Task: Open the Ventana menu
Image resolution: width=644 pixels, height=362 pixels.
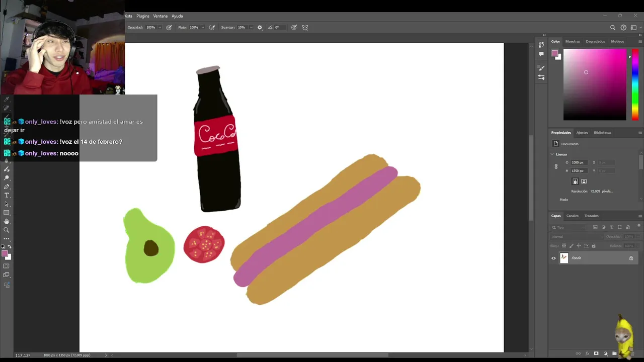Action: pyautogui.click(x=160, y=16)
